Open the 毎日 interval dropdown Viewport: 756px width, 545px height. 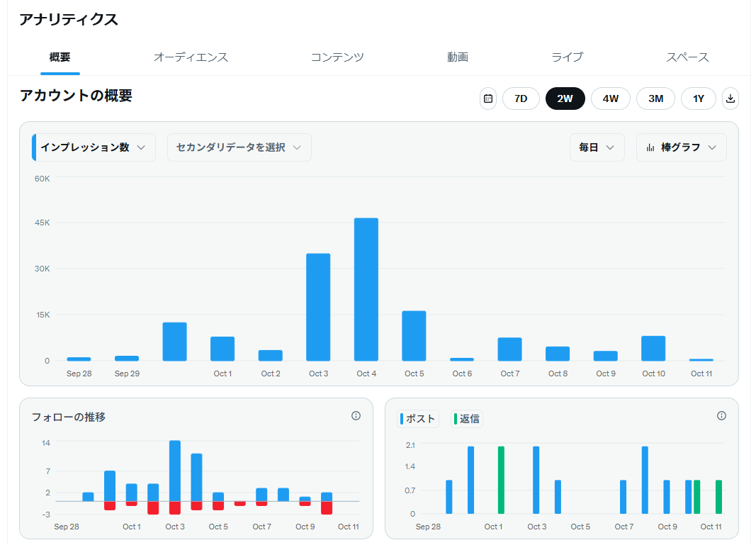(x=597, y=147)
